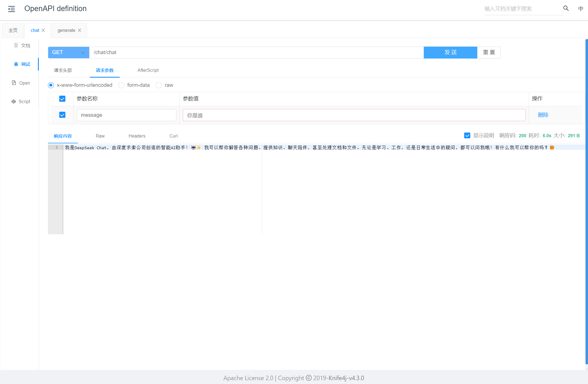This screenshot has height=384, width=588.
Task: Close the generate tab
Action: tap(79, 30)
